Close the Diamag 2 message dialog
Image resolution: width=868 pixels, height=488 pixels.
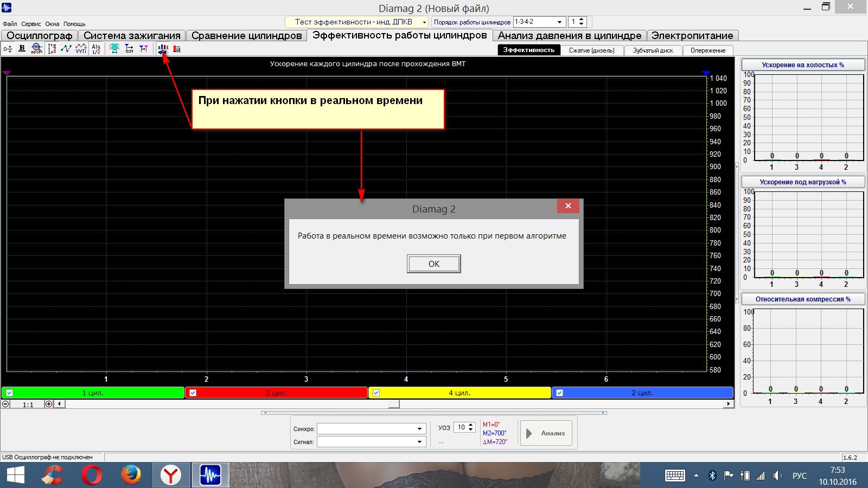click(568, 206)
